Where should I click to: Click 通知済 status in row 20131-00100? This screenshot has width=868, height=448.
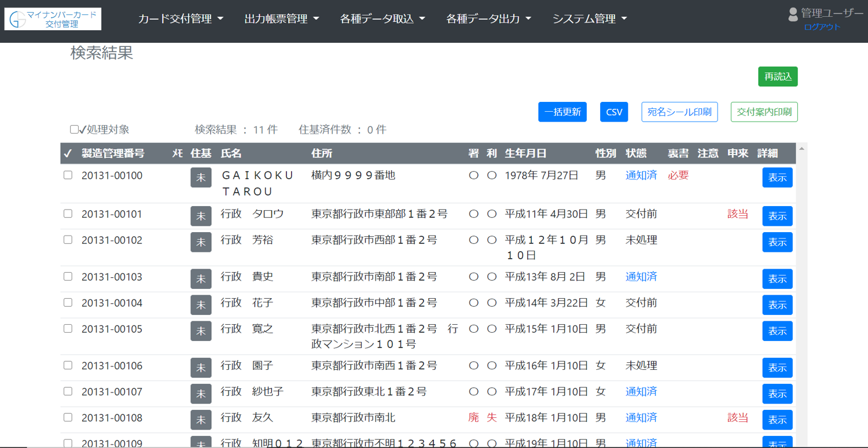[641, 175]
